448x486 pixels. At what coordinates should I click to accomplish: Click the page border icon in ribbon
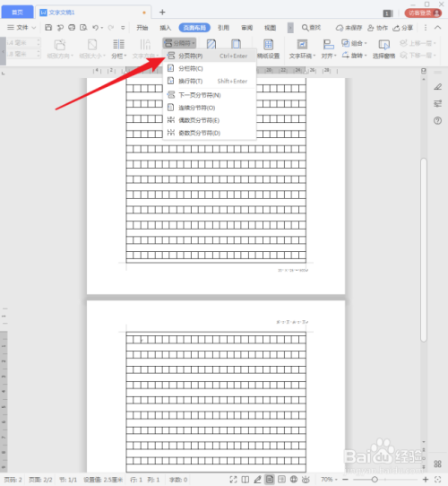(236, 44)
